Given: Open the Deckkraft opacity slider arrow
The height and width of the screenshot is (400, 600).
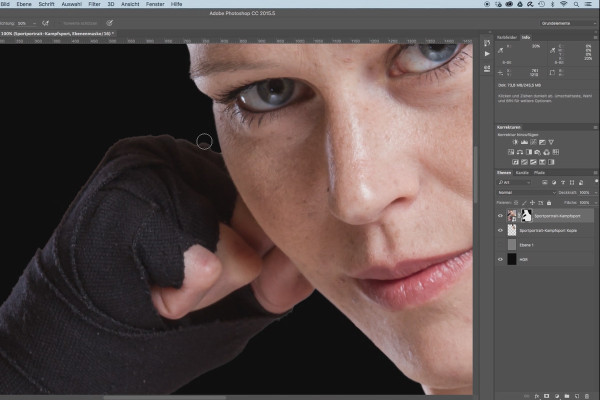Looking at the screenshot, I should tap(595, 193).
